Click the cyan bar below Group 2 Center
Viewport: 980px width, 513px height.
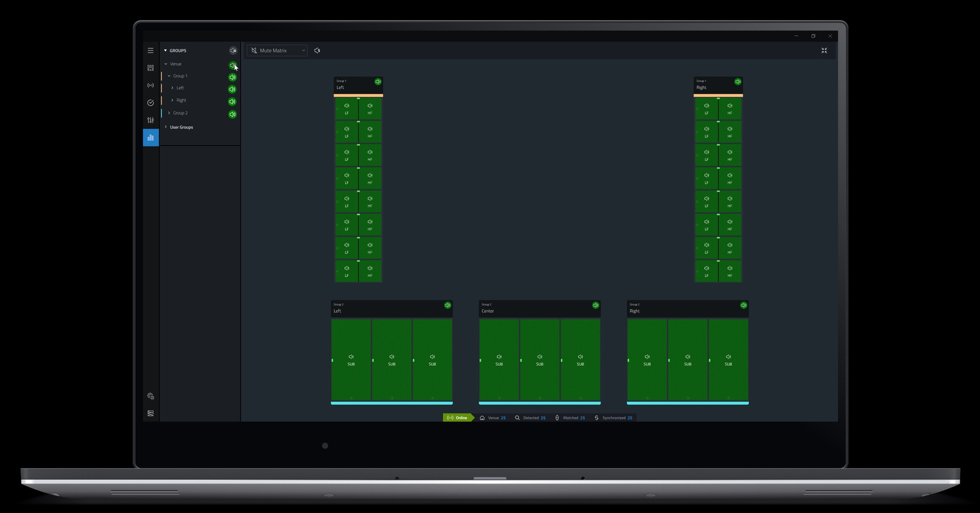pyautogui.click(x=540, y=403)
